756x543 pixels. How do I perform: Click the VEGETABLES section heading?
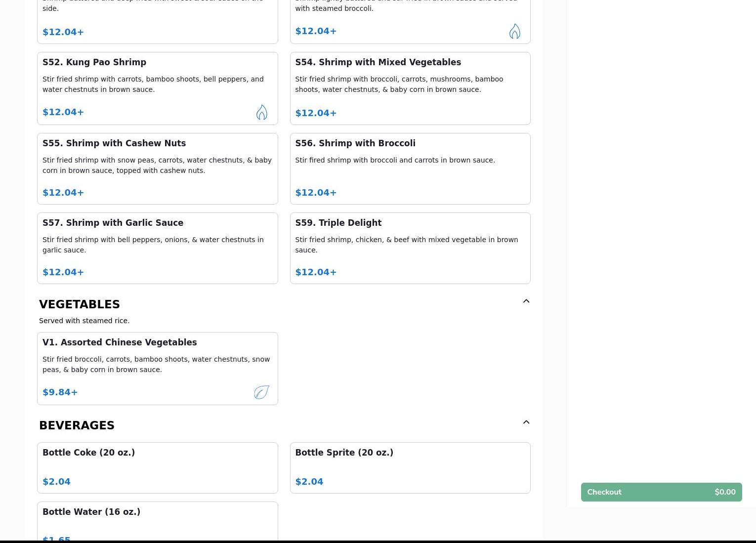tap(80, 304)
